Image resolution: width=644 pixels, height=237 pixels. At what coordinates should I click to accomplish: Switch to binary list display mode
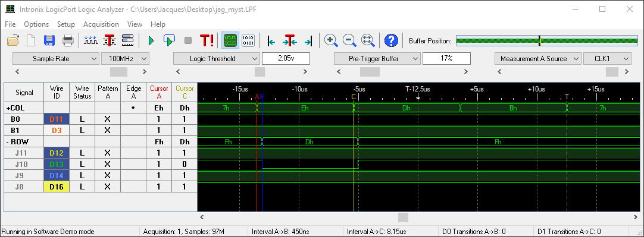pos(248,40)
